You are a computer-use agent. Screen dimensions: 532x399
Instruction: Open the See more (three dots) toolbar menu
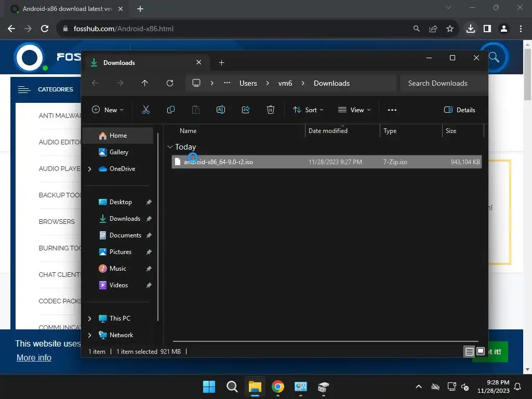click(x=392, y=110)
